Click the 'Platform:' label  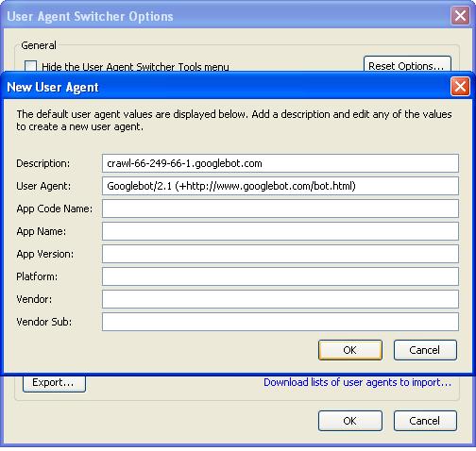pos(37,276)
